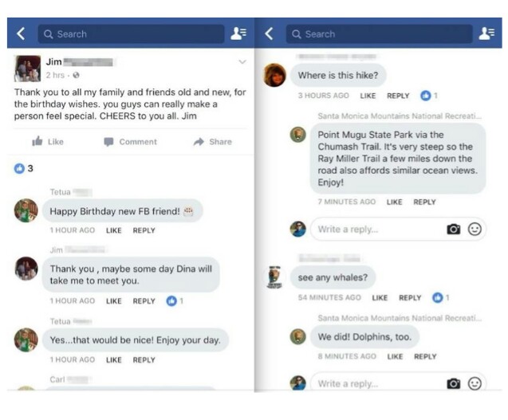Reply to the 'We did! Dolphins, too.' comment

(424, 357)
